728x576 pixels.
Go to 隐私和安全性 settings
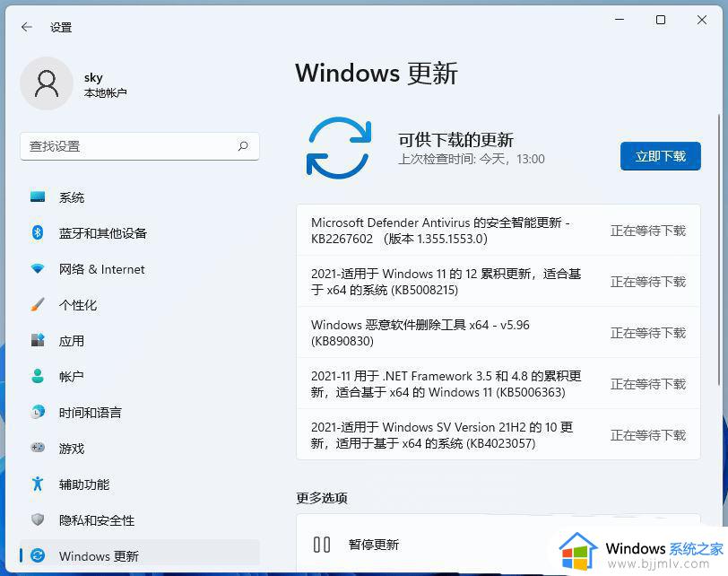(x=139, y=520)
